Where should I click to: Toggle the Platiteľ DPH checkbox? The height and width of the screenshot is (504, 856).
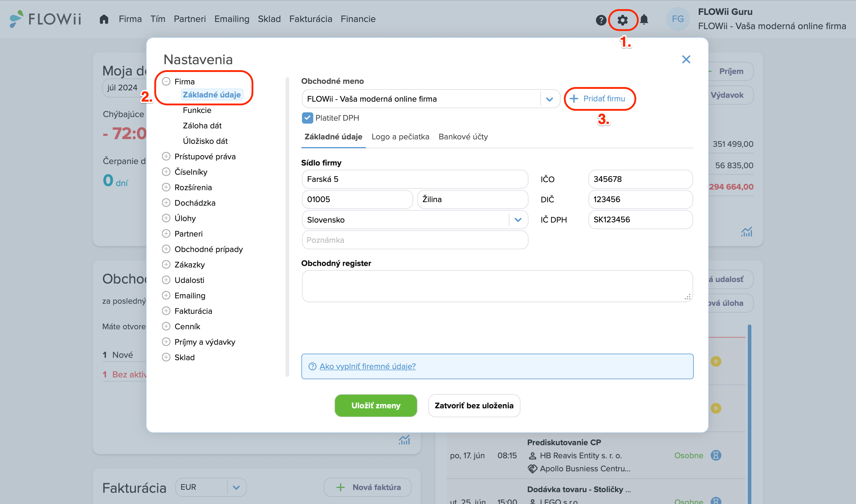pyautogui.click(x=307, y=118)
